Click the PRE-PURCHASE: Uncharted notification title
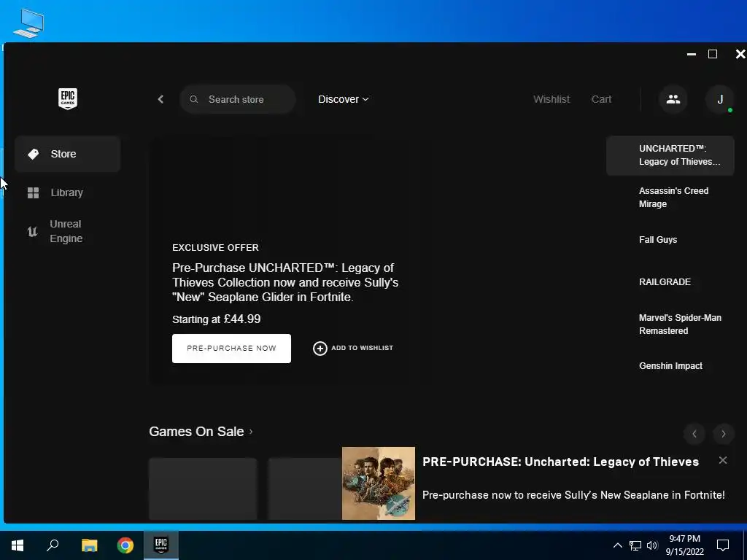Screen dimensions: 747x560 point(561,462)
